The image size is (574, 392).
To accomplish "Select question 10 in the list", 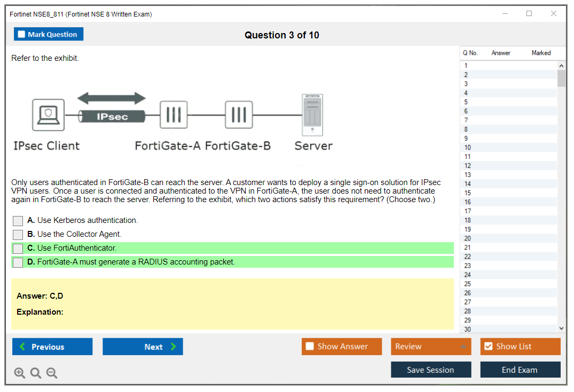I will pyautogui.click(x=468, y=148).
